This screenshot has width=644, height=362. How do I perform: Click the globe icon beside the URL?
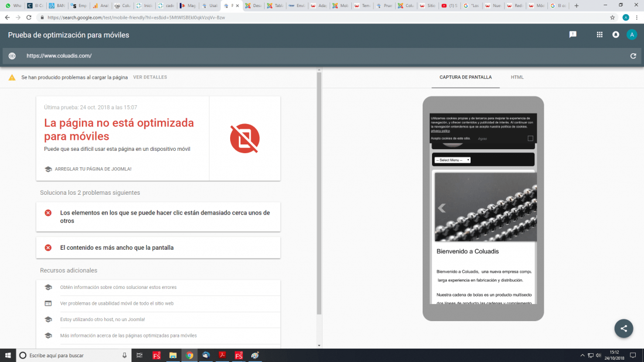point(12,56)
